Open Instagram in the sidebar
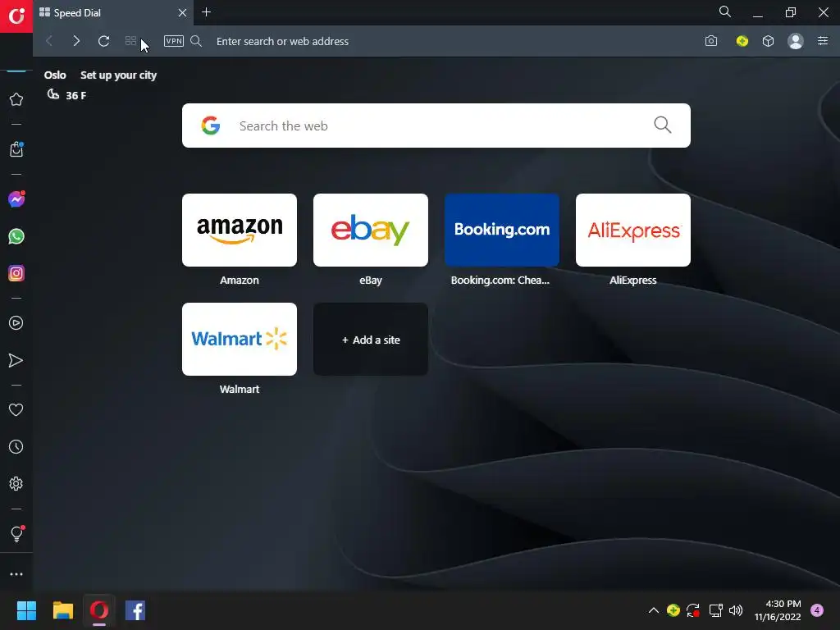The width and height of the screenshot is (840, 630). [x=16, y=273]
